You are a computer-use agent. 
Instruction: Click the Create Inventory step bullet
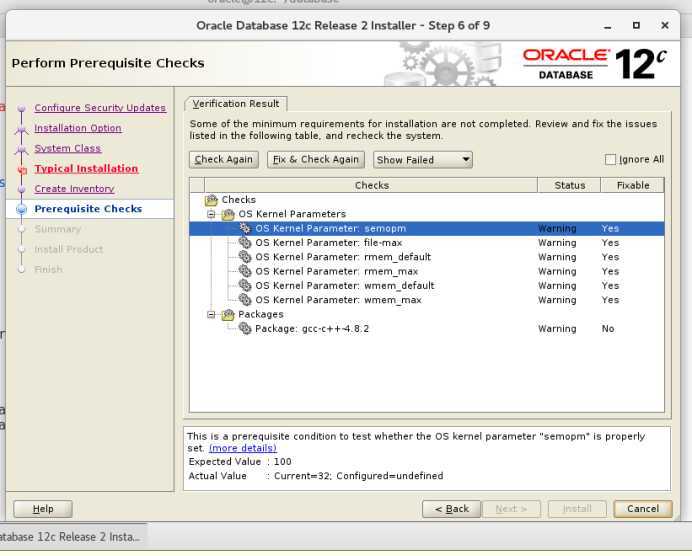22,189
